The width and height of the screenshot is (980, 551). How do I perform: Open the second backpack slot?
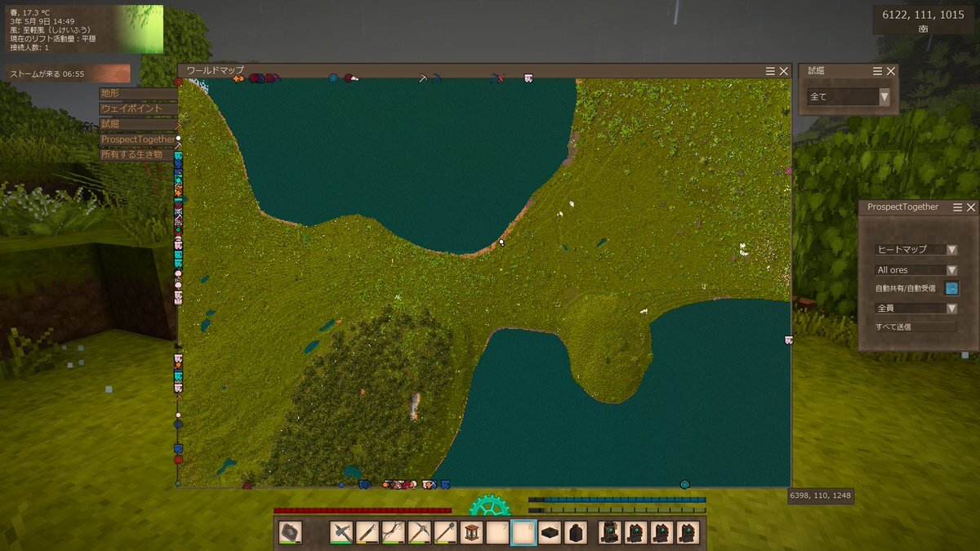tap(636, 533)
